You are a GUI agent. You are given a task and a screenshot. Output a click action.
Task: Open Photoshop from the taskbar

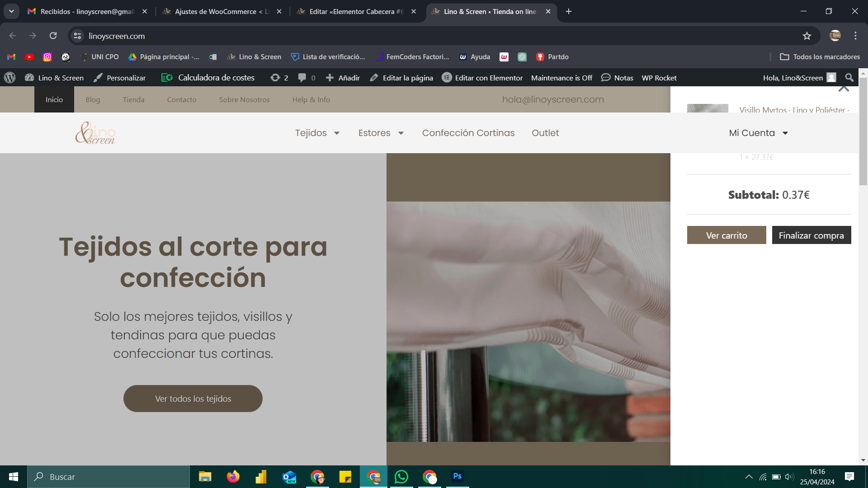click(458, 477)
